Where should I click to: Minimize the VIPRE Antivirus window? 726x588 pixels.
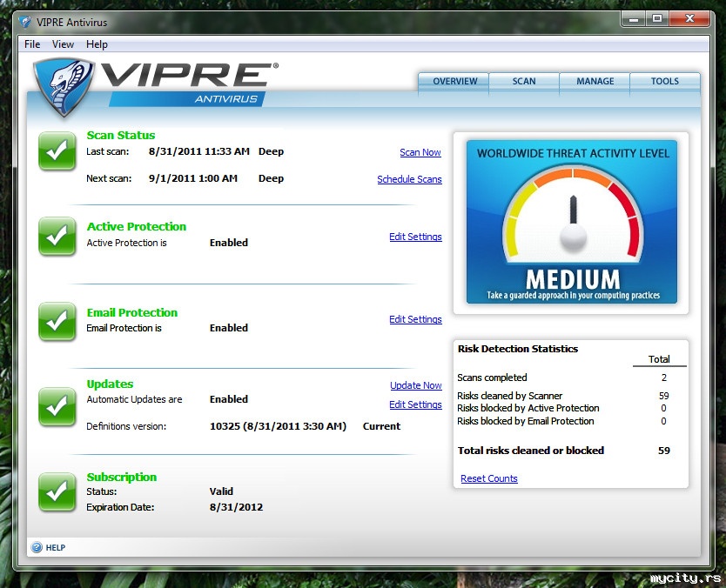coord(634,19)
